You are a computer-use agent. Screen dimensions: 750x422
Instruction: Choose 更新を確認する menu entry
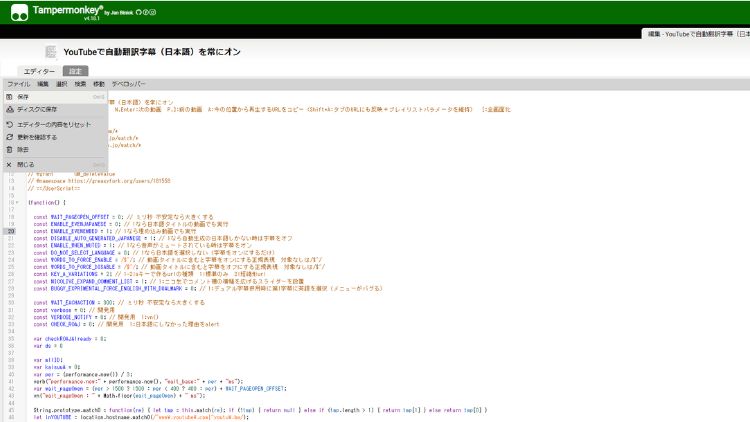[55, 137]
